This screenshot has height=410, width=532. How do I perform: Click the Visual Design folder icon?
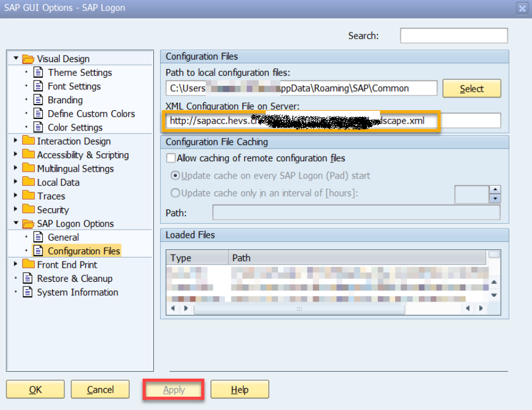(28, 59)
